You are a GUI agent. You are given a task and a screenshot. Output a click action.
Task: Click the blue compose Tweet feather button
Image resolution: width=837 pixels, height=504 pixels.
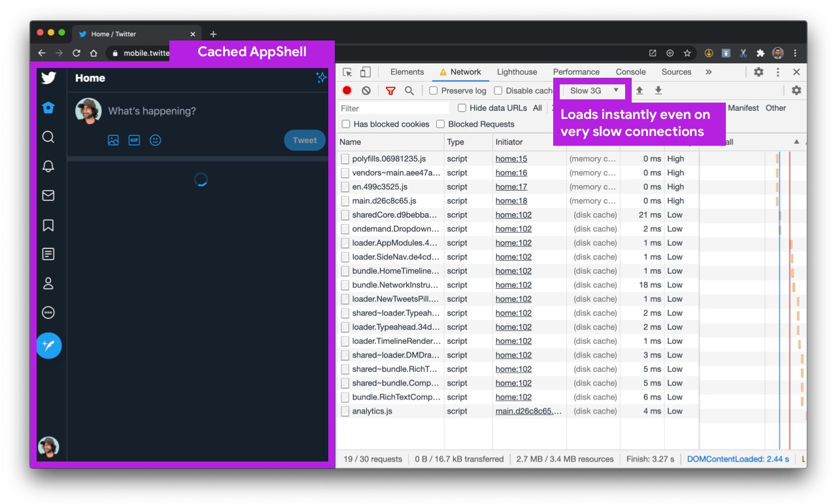[x=49, y=345]
